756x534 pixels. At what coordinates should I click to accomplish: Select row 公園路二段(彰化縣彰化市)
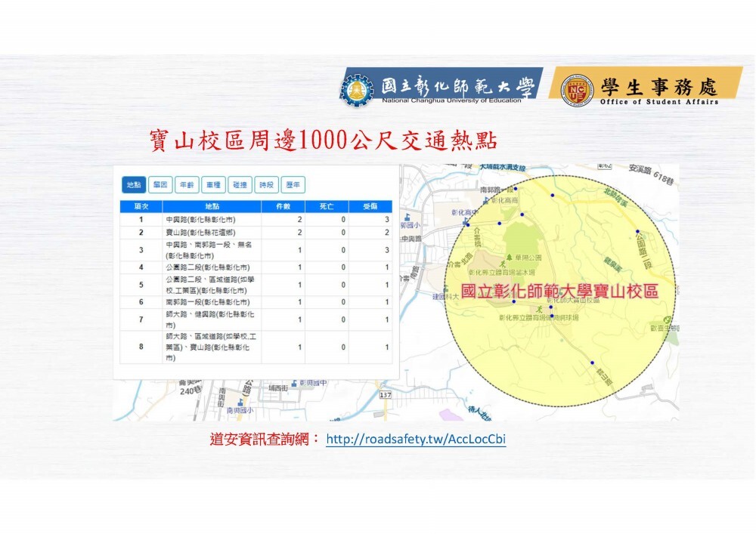coord(256,267)
